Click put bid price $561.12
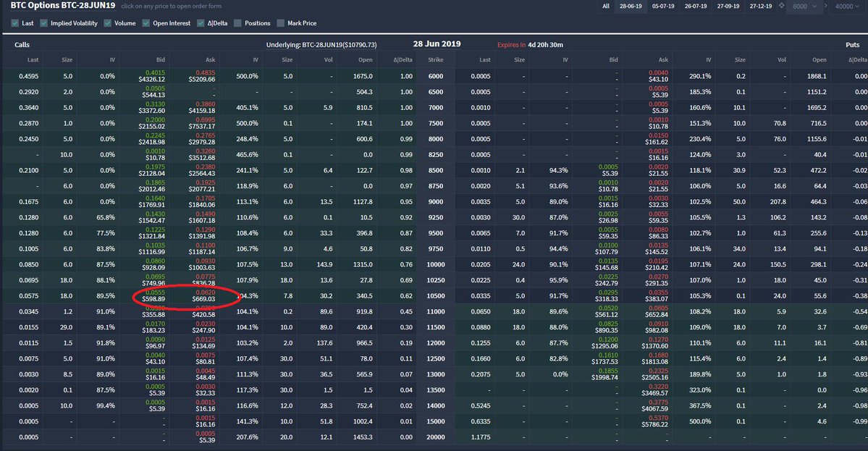 (x=607, y=314)
